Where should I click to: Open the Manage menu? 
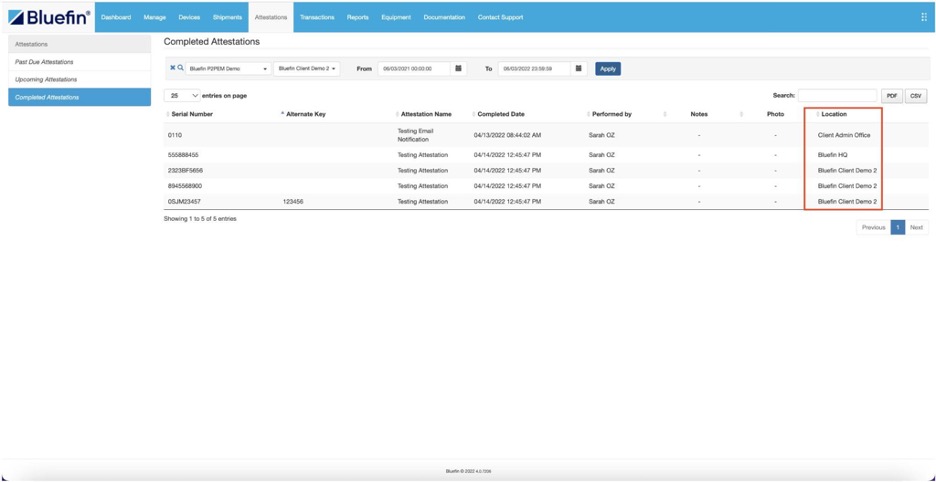coord(155,17)
